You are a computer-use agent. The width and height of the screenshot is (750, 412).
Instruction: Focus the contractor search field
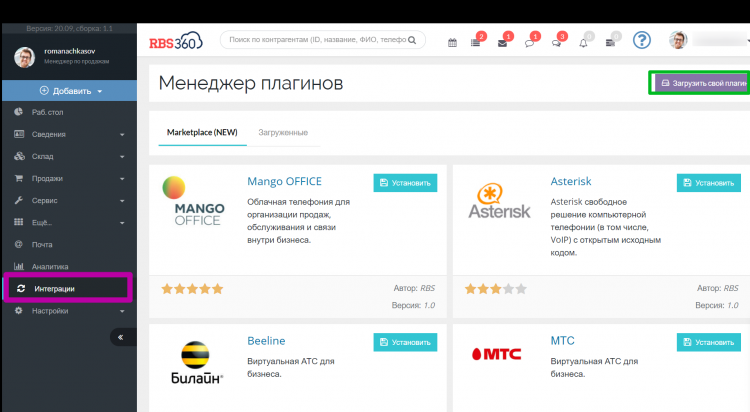pos(322,40)
